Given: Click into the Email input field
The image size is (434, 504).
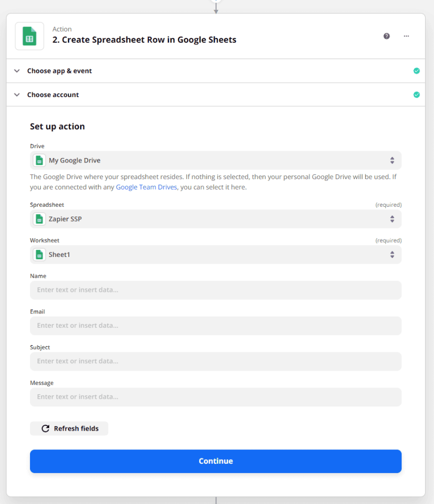Looking at the screenshot, I should (216, 326).
